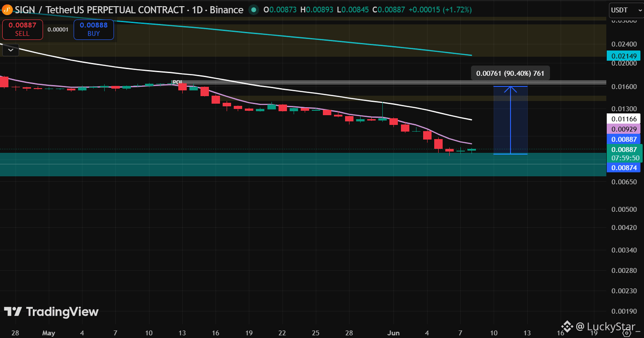644x338 pixels.
Task: Click the 0.00420 price scale label
Action: point(624,228)
